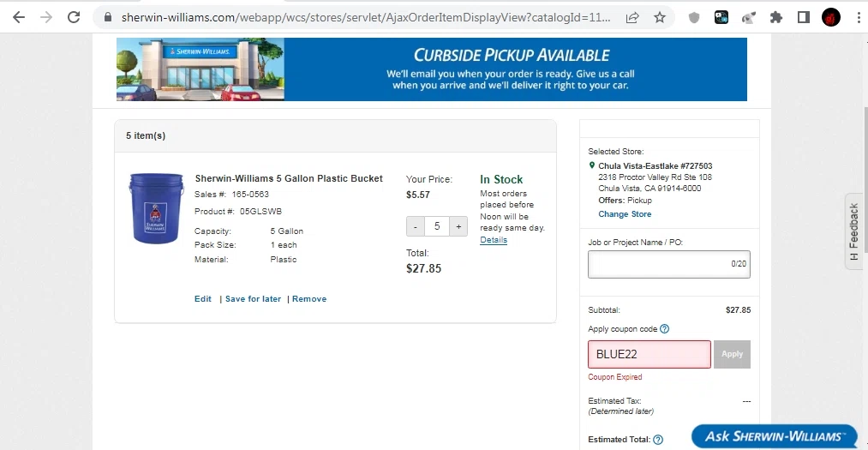Image resolution: width=868 pixels, height=450 pixels.
Task: Increase bucket quantity with plus button
Action: (458, 227)
